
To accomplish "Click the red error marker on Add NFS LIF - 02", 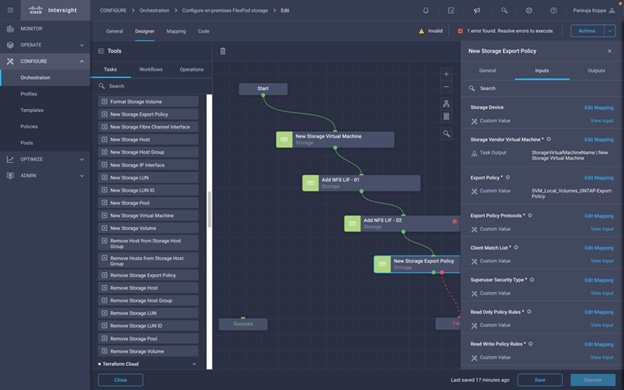I will tap(454, 221).
